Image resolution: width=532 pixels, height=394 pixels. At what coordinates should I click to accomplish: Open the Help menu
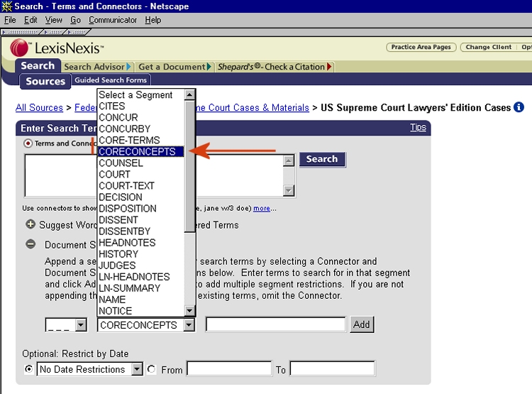[153, 20]
